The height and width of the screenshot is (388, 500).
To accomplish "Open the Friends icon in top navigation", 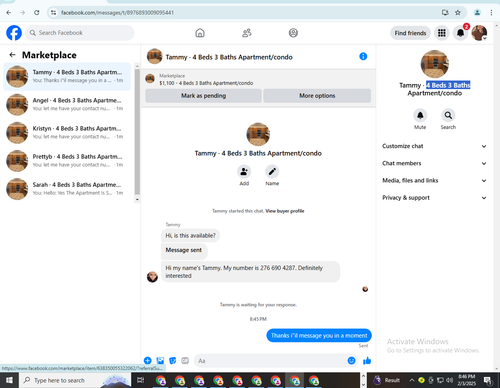I will point(247,33).
